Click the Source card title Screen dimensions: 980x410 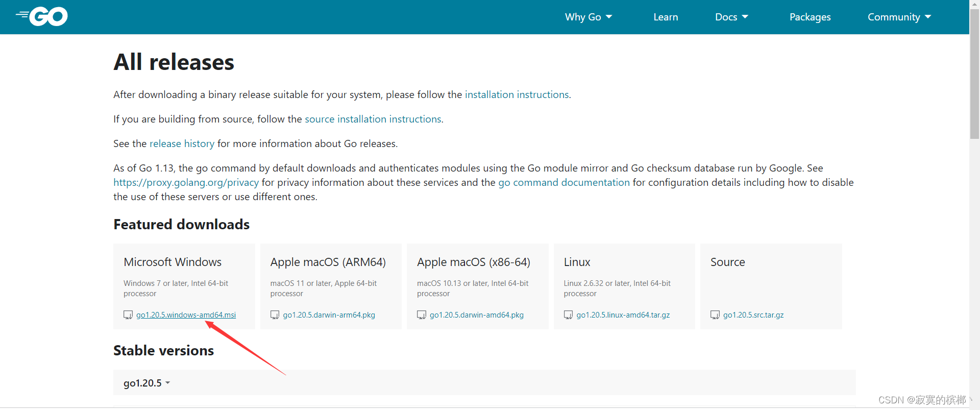click(x=728, y=262)
